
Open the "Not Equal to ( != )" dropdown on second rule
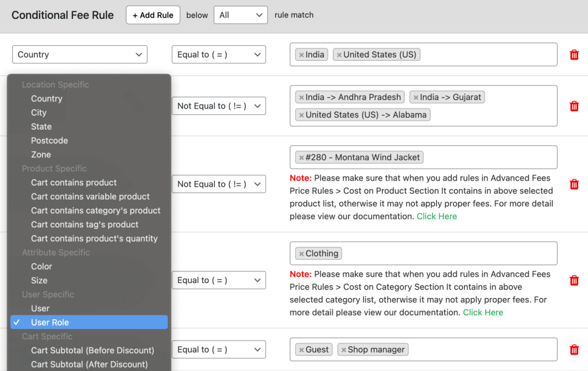tap(218, 106)
